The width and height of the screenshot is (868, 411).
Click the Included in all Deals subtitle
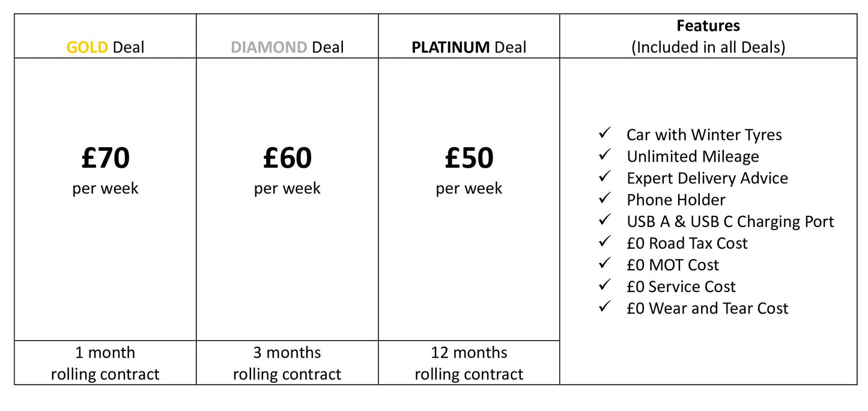click(x=708, y=47)
